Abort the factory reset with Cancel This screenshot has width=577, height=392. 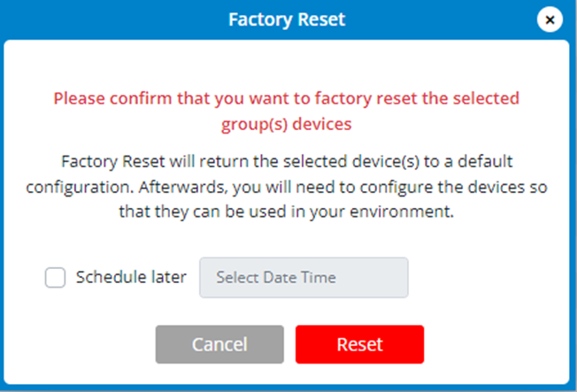click(x=219, y=344)
